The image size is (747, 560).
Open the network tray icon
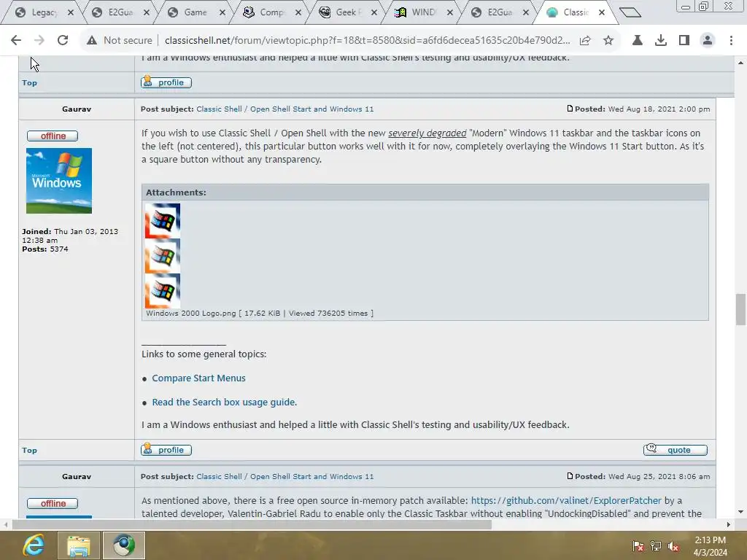pos(656,546)
